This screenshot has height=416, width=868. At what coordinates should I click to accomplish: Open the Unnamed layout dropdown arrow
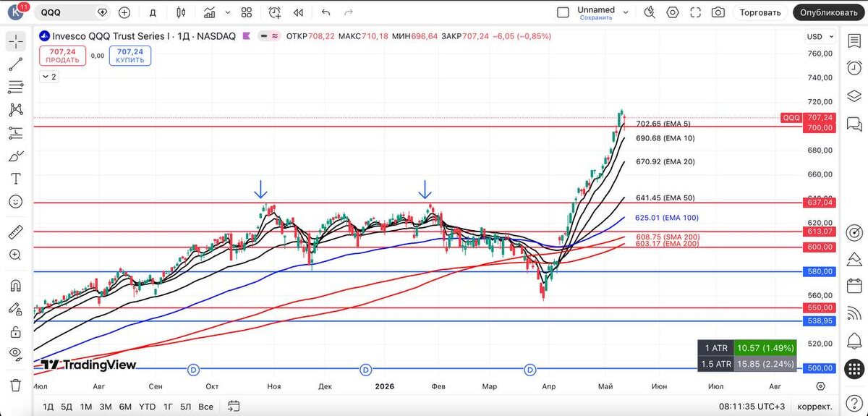pyautogui.click(x=626, y=12)
